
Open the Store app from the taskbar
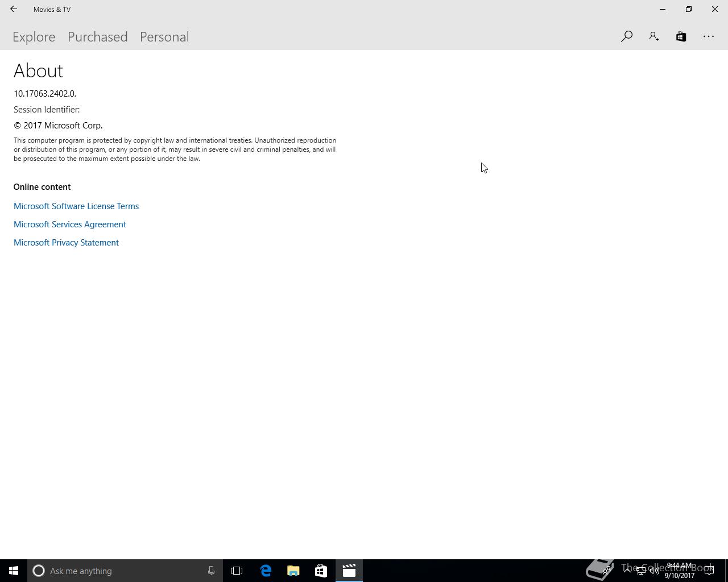pos(321,571)
